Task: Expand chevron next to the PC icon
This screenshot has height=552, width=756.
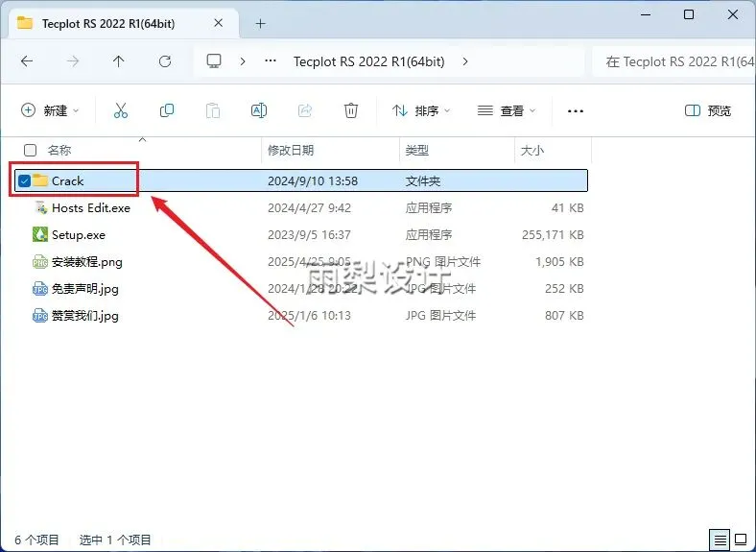Action: (243, 61)
